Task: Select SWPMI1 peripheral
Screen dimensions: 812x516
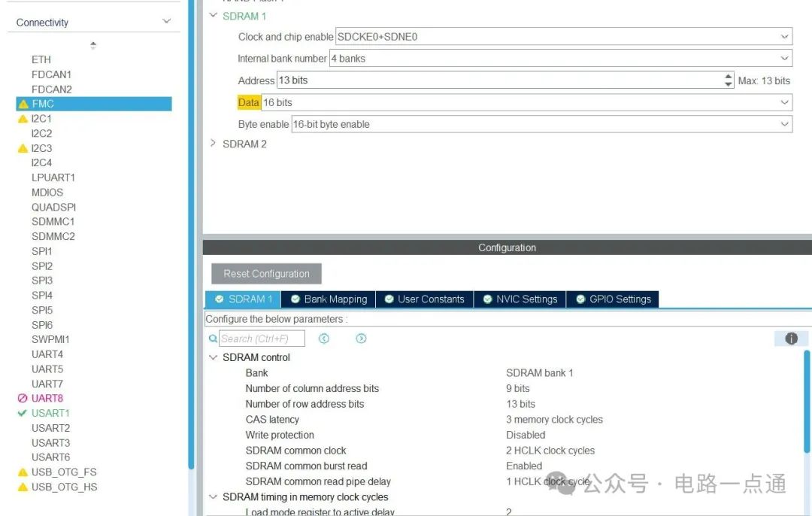Action: (x=50, y=340)
